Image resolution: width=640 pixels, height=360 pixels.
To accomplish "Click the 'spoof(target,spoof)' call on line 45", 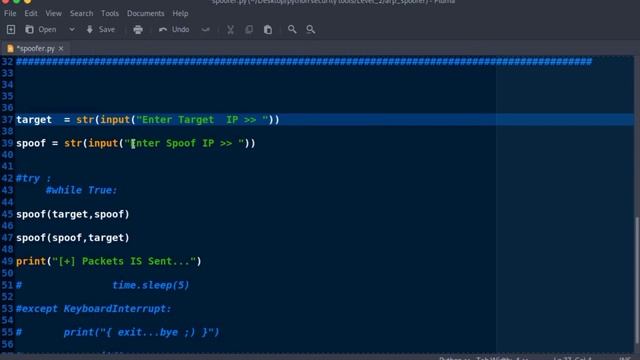I will click(x=73, y=214).
